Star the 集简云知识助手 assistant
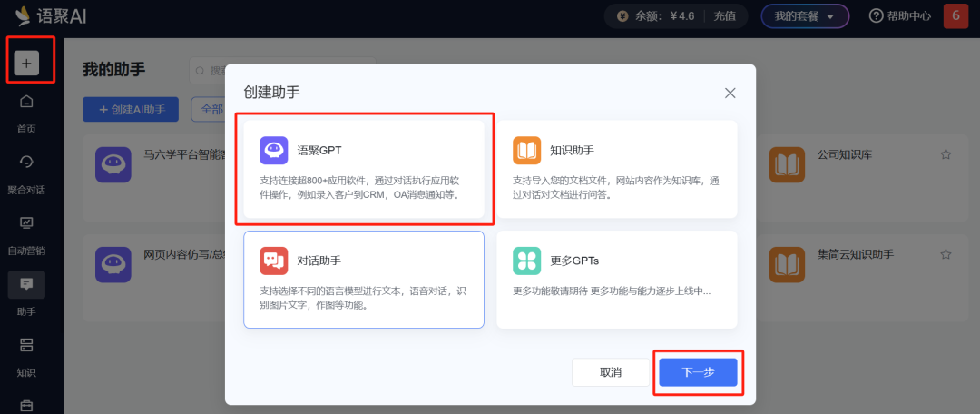This screenshot has height=414, width=980. [946, 254]
